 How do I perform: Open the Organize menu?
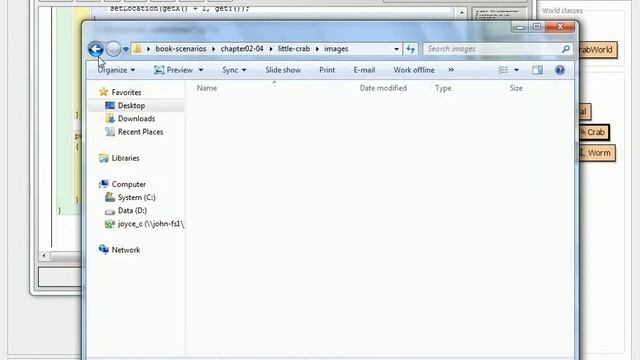116,70
